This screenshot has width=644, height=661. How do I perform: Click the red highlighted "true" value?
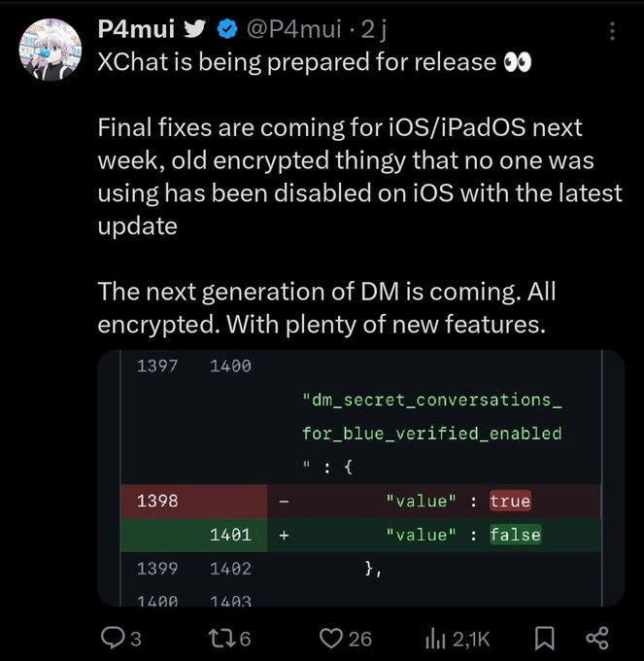pyautogui.click(x=510, y=501)
